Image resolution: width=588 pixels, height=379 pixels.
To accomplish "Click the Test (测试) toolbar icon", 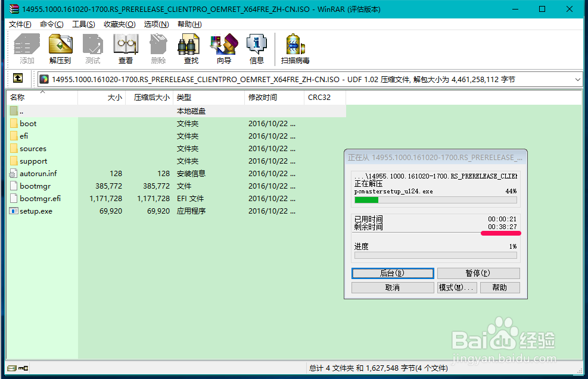I will tap(92, 49).
